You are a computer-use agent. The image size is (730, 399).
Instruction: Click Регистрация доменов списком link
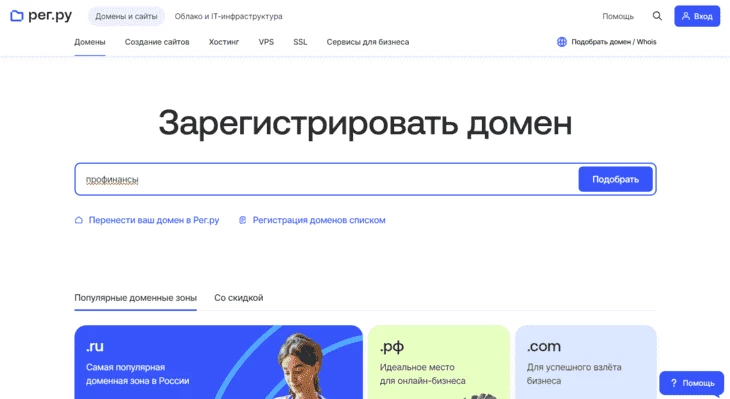click(319, 220)
